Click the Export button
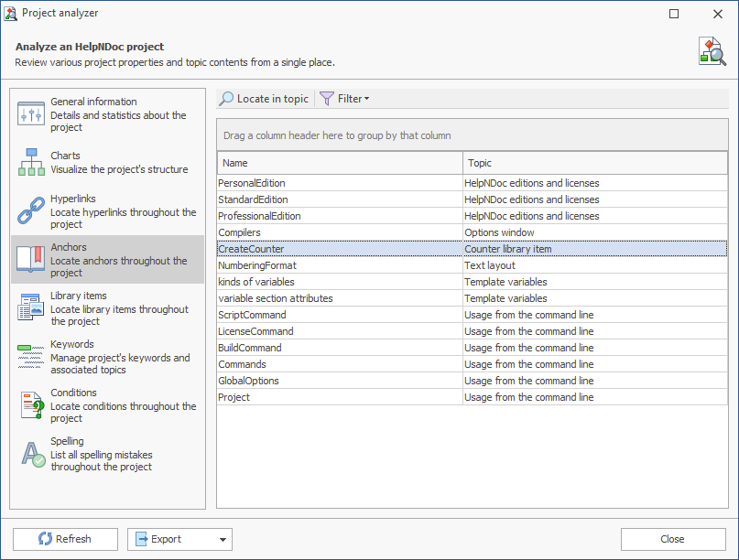Viewport: 739px width, 560px height. click(x=171, y=539)
